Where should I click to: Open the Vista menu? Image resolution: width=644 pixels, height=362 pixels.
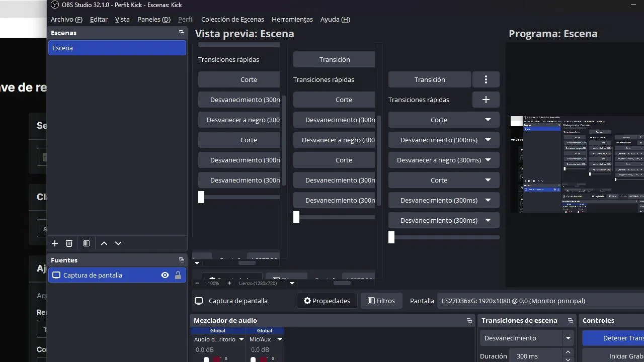tap(122, 19)
